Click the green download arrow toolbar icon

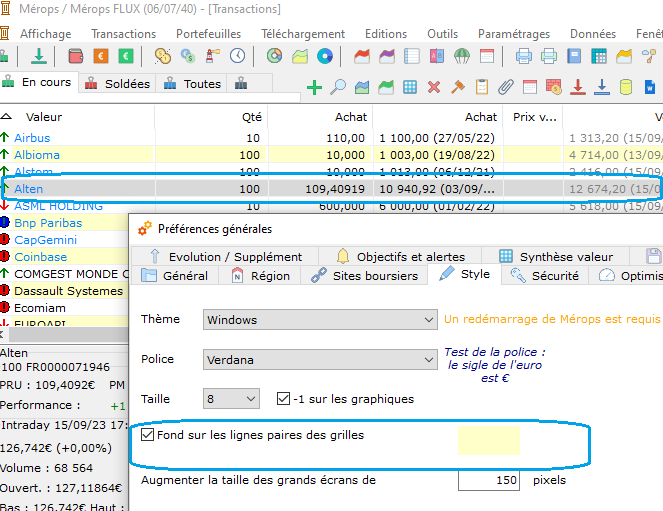click(38, 56)
